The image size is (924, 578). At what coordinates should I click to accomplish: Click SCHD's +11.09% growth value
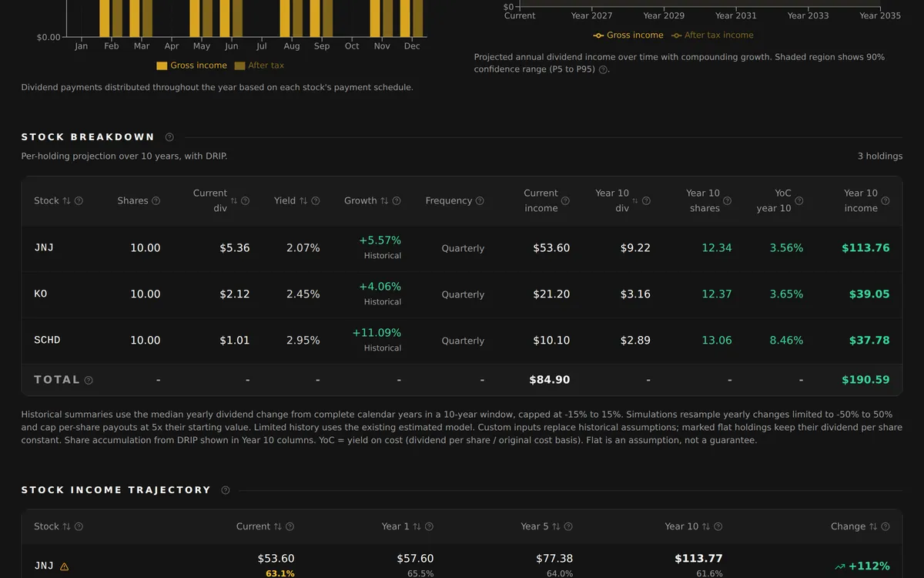377,333
